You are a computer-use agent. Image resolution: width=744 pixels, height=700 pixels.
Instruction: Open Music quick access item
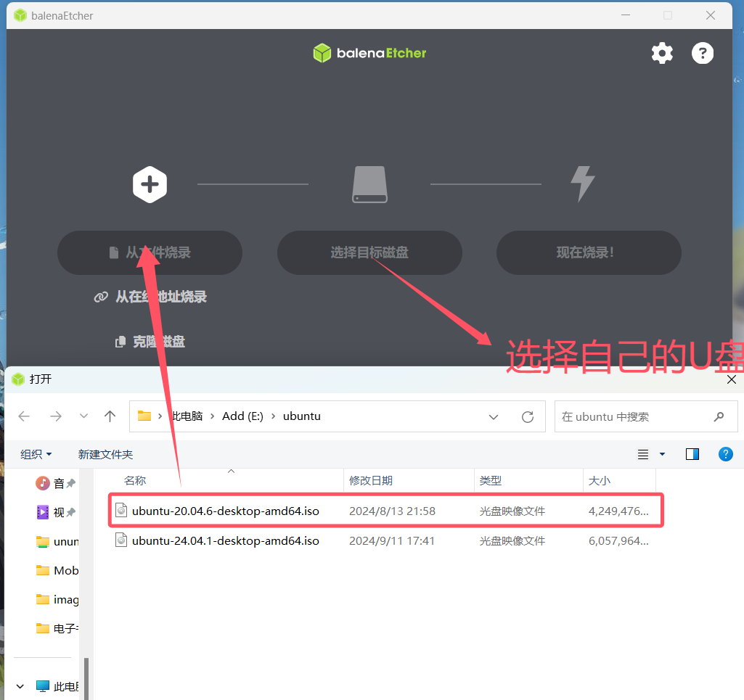(x=55, y=483)
